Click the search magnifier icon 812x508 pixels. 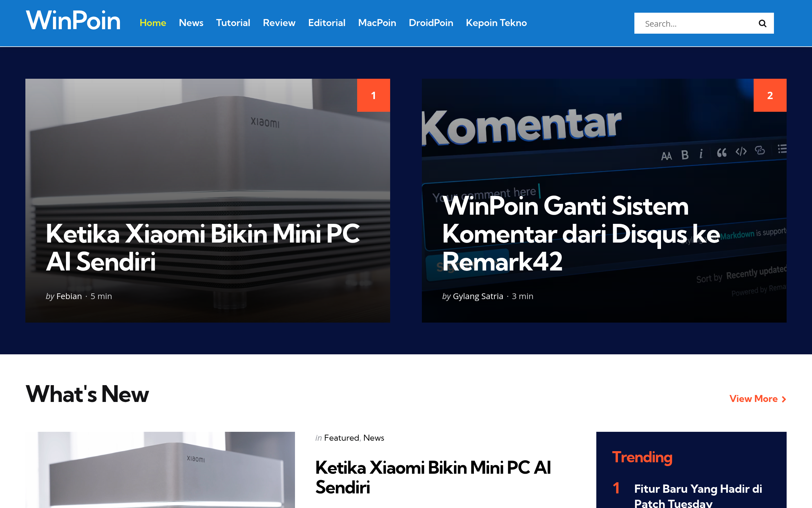tap(762, 23)
